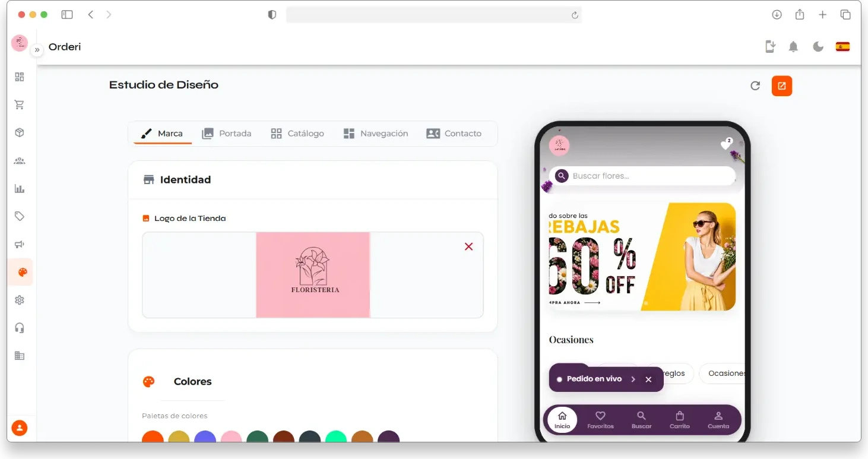Viewport: 868px width, 459px height.
Task: Tap Favoritos in the phone bottom navigation
Action: [x=600, y=420]
